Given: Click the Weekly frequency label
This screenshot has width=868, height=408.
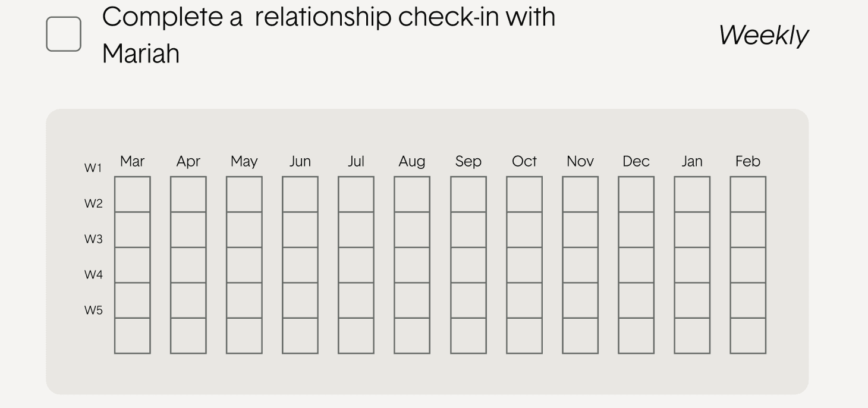Looking at the screenshot, I should [x=763, y=36].
